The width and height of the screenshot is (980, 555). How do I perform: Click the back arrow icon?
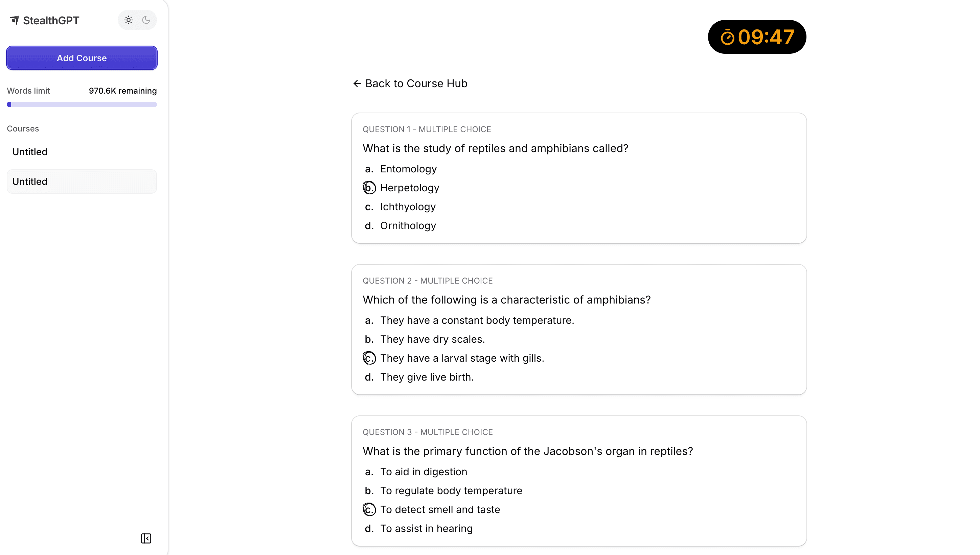pos(357,83)
